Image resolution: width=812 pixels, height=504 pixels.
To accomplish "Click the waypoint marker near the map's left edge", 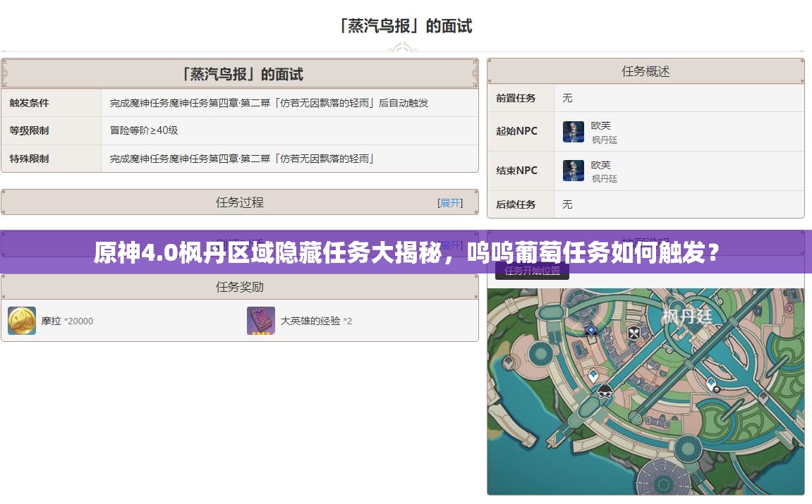I will (508, 362).
